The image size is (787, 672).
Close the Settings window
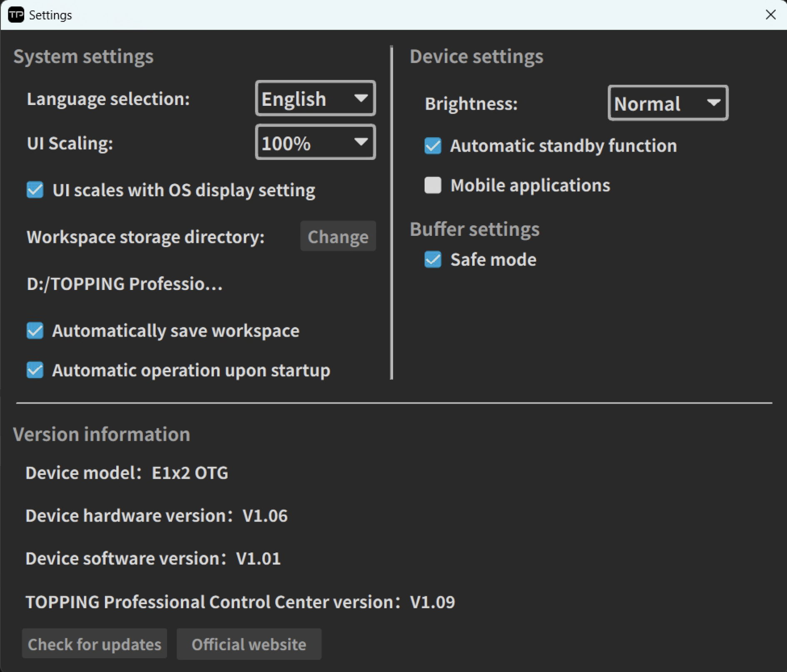pyautogui.click(x=770, y=15)
